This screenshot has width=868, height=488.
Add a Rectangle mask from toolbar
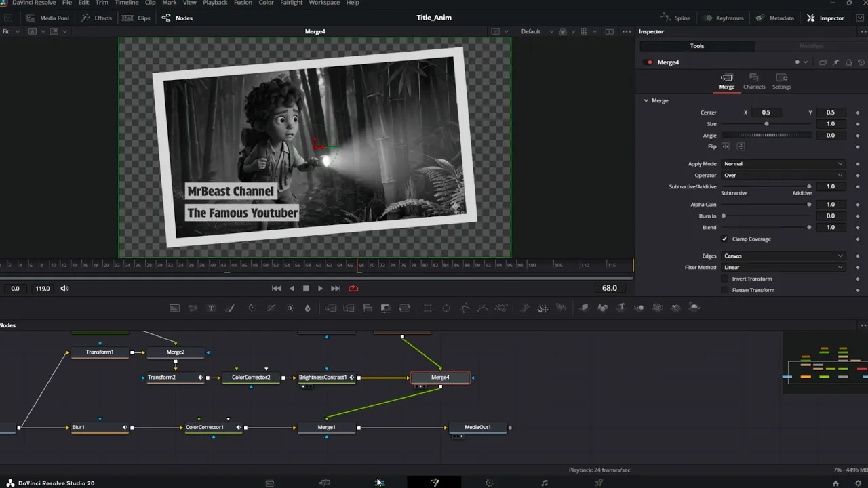428,308
